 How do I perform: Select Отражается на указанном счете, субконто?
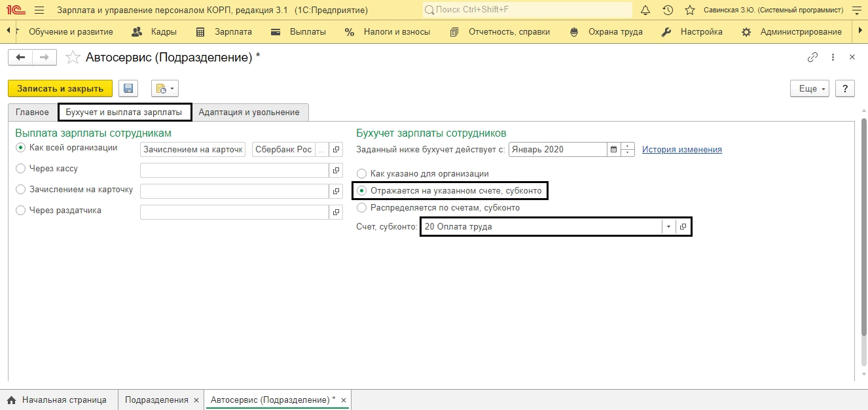tap(361, 191)
